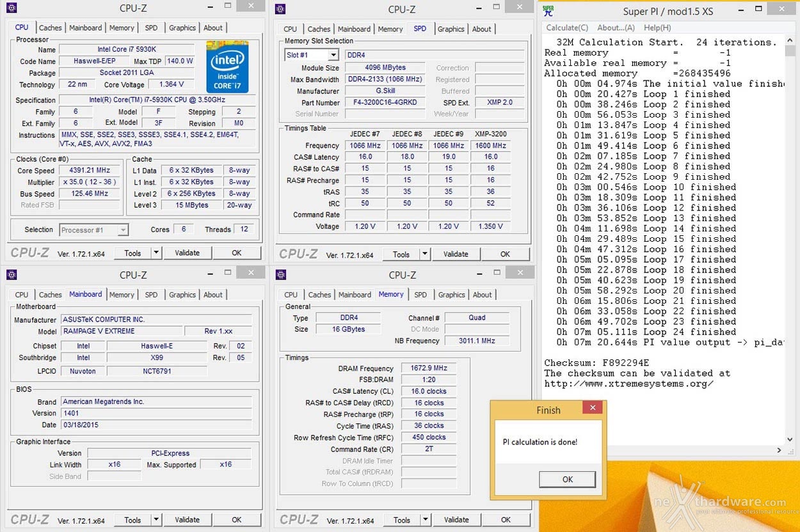Click the CPU-Z icon in the Memory window title bar
800x532 pixels.
point(280,275)
